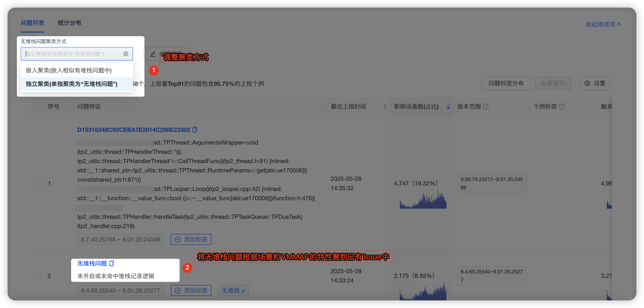The width and height of the screenshot is (644, 308).
Task: Remove the 无堆栈 tag
Action: click(243, 291)
